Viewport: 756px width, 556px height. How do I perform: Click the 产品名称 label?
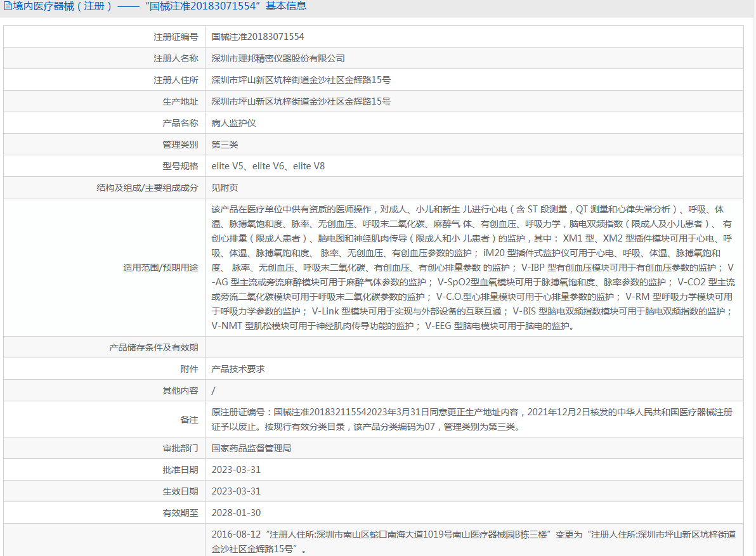(x=180, y=123)
